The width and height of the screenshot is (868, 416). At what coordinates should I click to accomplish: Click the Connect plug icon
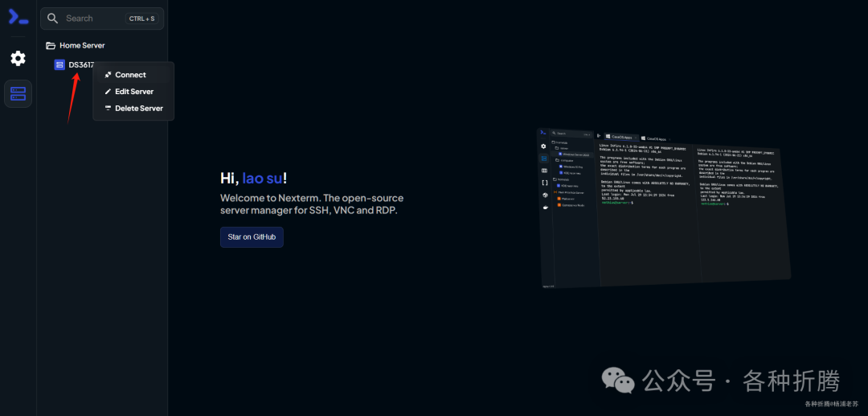(x=108, y=75)
